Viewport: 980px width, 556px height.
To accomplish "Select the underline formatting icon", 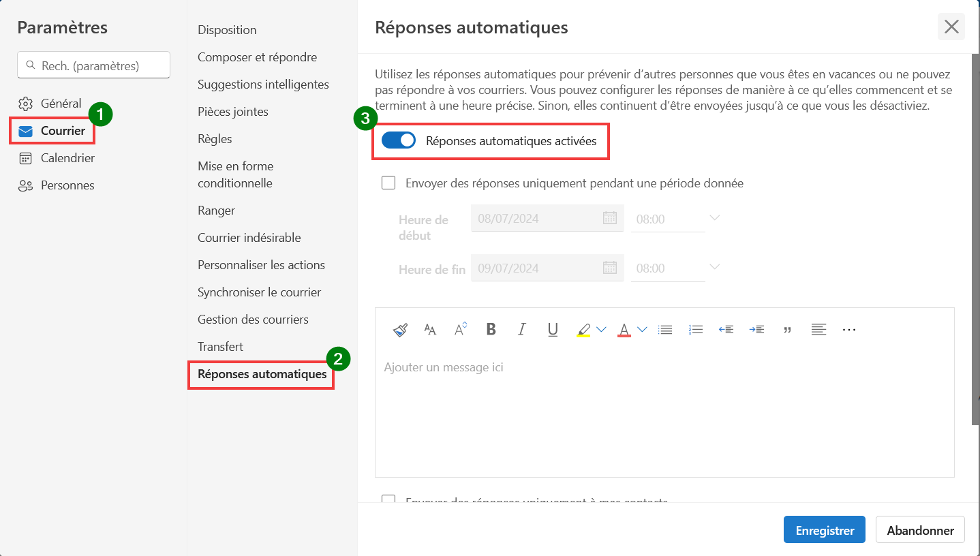I will 553,330.
